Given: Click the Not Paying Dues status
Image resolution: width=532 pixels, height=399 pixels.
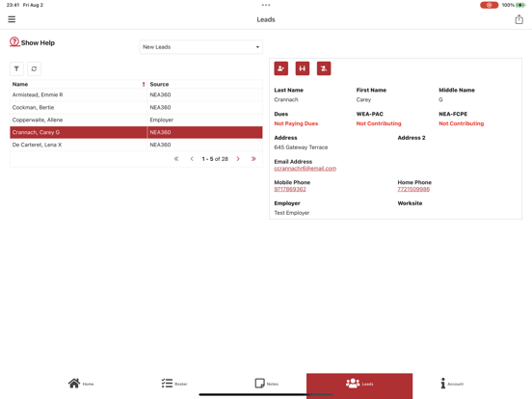Looking at the screenshot, I should pos(296,123).
